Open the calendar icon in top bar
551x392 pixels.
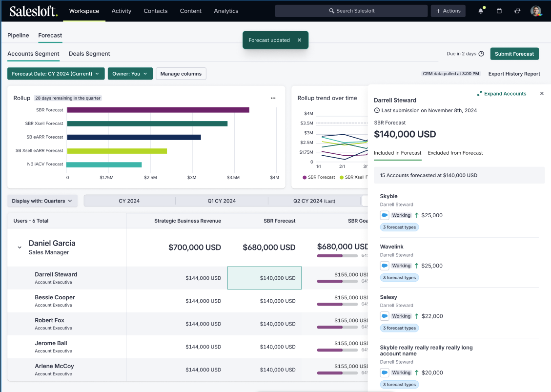coord(499,11)
